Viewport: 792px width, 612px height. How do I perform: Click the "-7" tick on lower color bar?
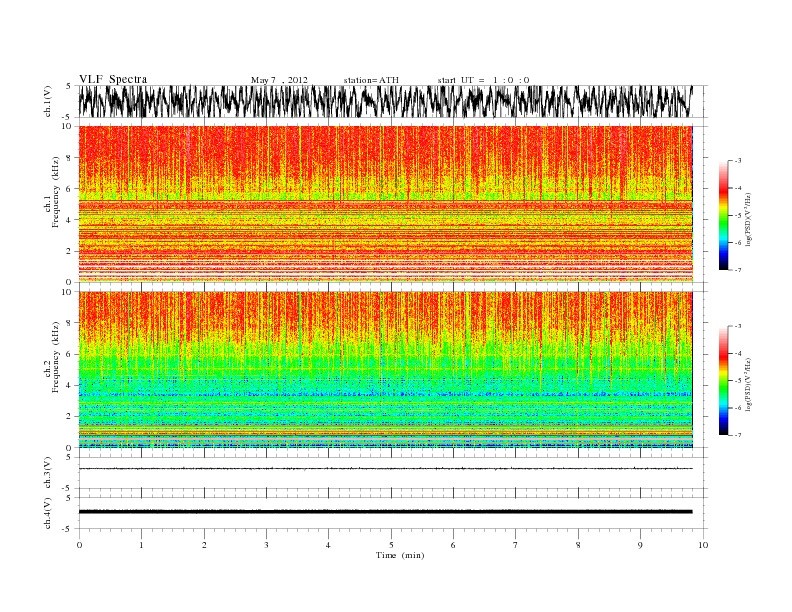(x=737, y=435)
